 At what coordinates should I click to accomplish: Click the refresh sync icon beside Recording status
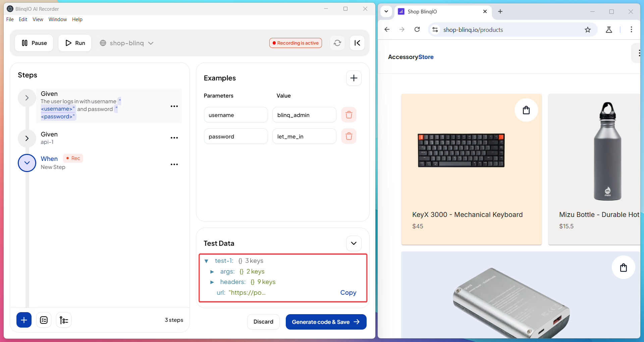tap(337, 43)
